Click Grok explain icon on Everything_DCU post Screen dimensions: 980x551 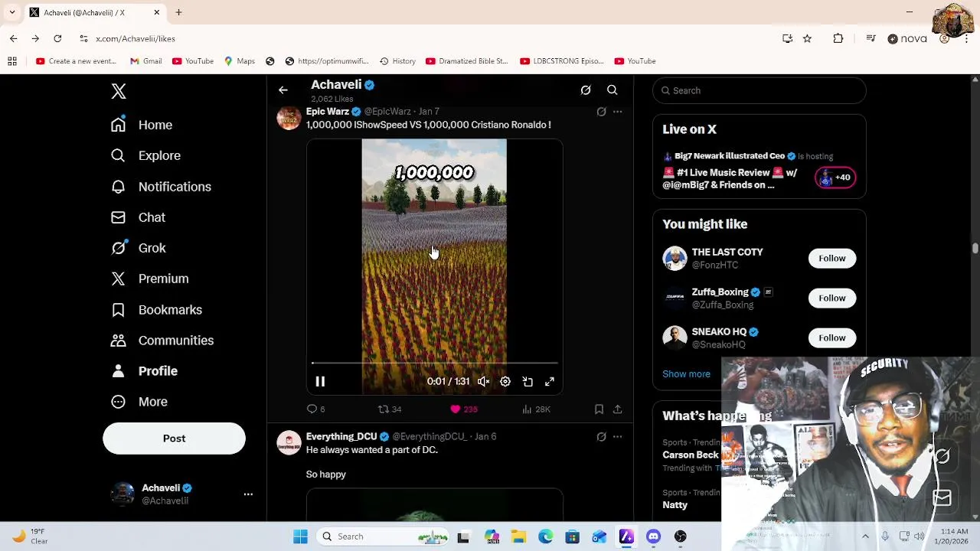[601, 437]
